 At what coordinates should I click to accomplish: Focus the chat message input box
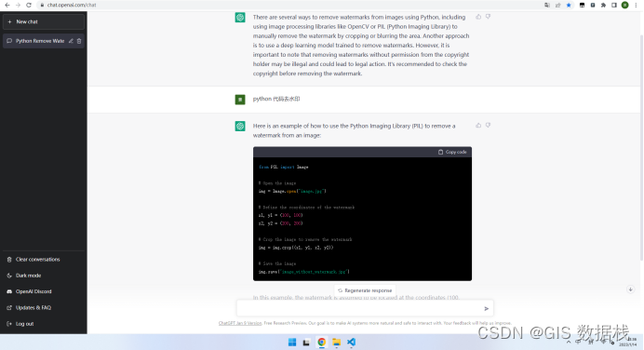[x=360, y=308]
